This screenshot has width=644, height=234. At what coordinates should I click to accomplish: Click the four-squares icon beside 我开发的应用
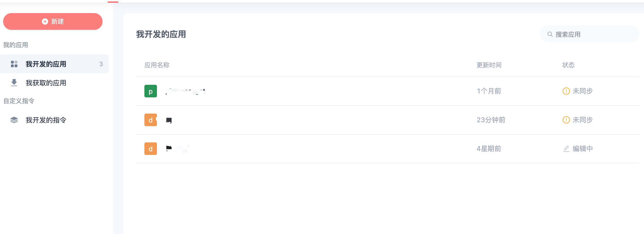point(14,64)
